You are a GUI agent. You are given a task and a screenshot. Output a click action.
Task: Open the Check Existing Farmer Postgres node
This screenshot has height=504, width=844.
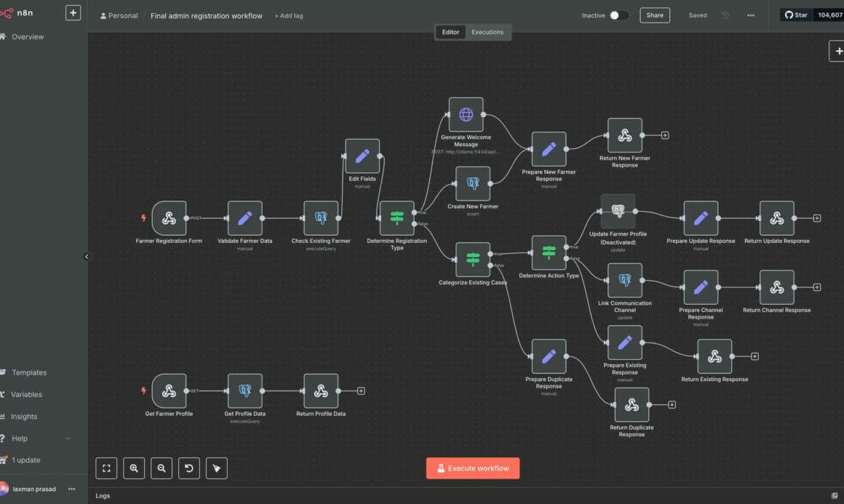[321, 218]
